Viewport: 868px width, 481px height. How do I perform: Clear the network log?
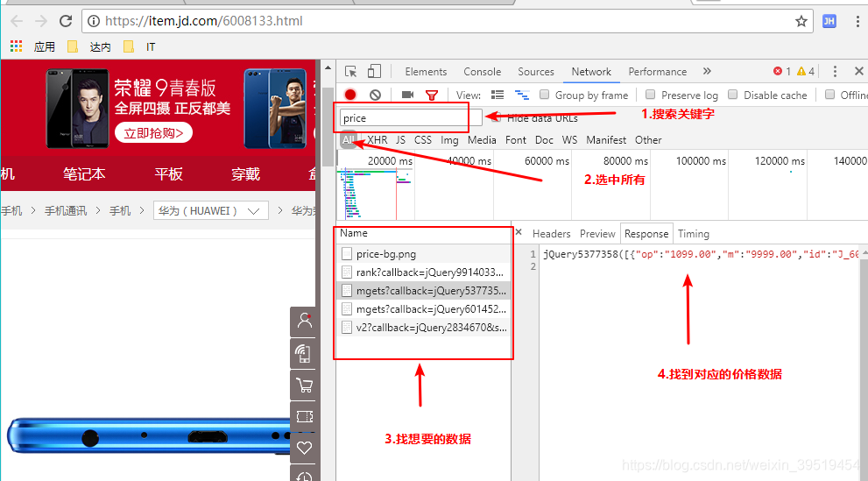pyautogui.click(x=376, y=95)
